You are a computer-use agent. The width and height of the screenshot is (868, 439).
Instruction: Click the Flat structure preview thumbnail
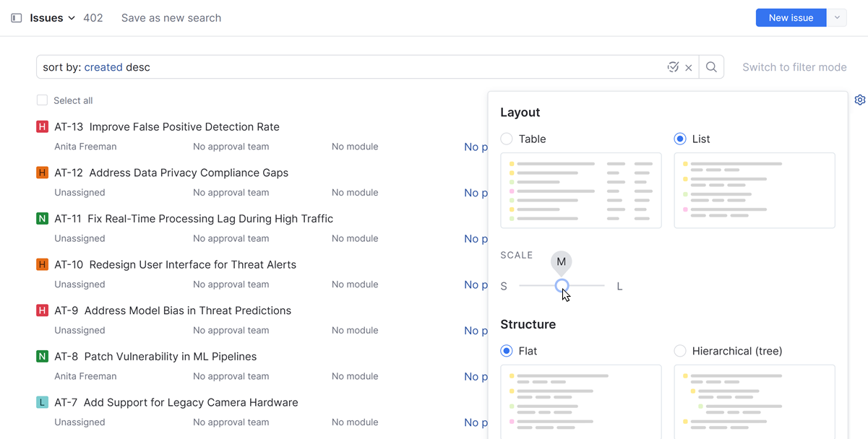pos(581,401)
